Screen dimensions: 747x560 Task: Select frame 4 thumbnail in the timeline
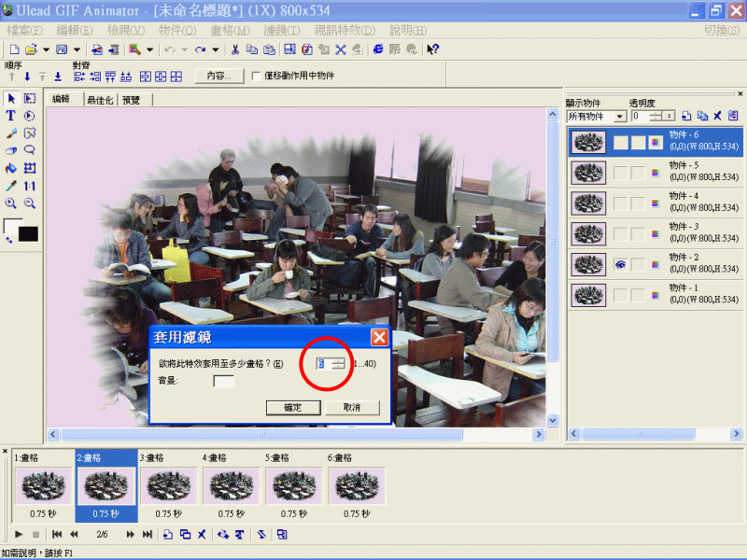(x=233, y=485)
